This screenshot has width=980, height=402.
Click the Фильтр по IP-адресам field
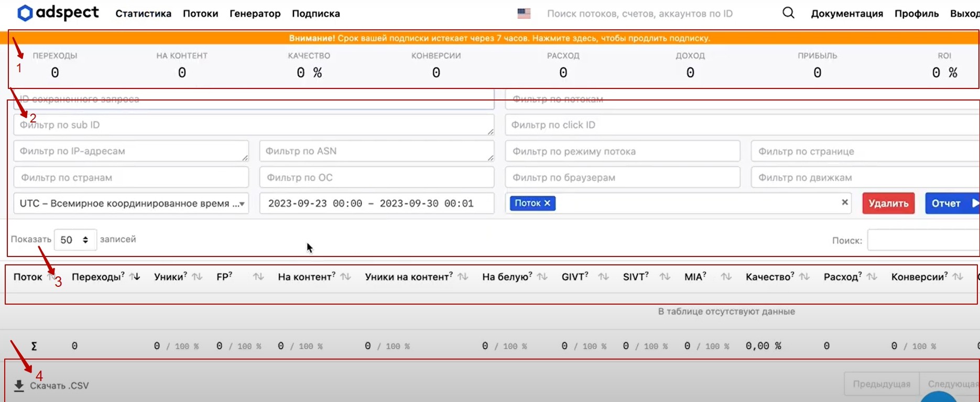131,151
